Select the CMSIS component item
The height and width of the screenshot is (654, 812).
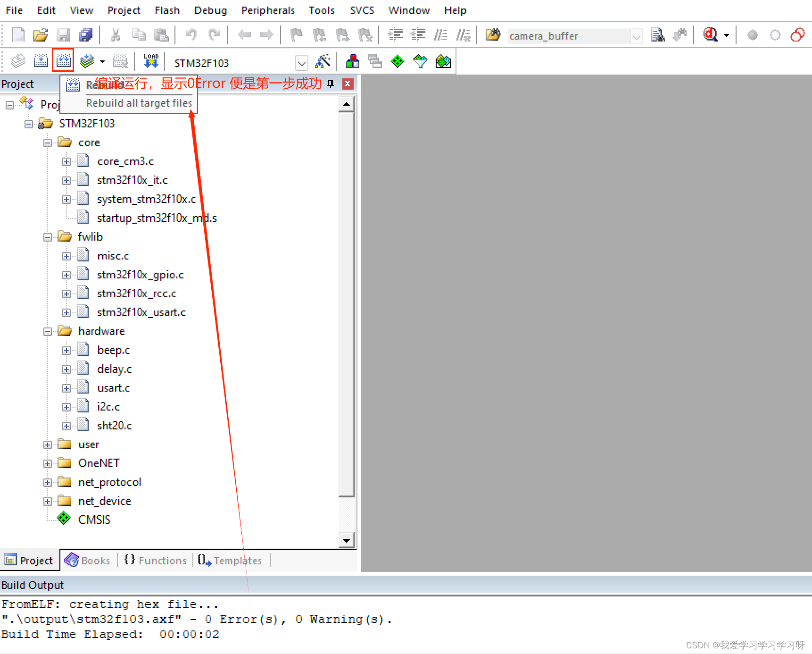[94, 520]
